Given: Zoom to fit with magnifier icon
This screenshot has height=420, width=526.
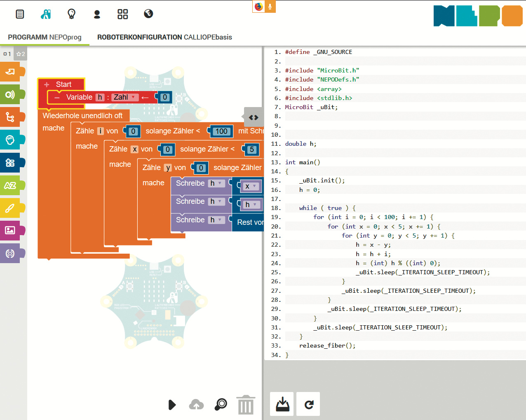Looking at the screenshot, I should coord(221,404).
